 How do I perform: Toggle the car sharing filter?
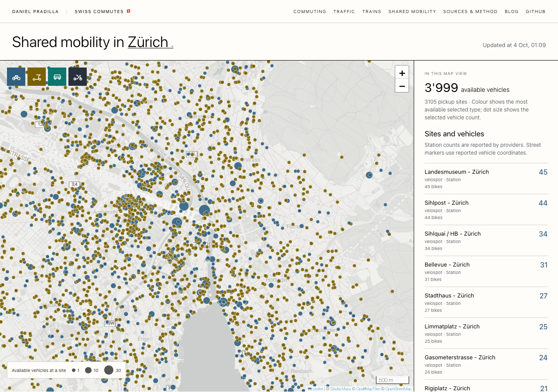point(57,77)
